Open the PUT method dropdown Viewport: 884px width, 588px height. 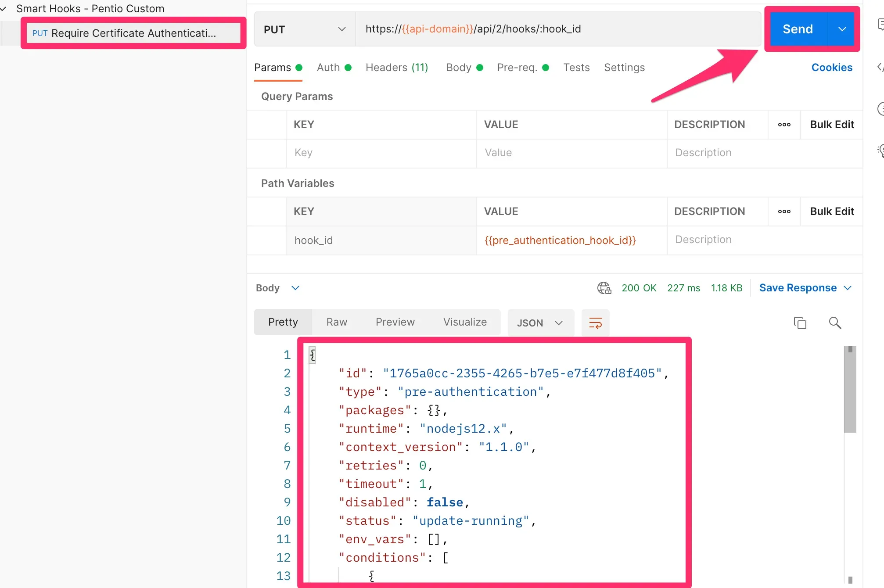coord(305,29)
